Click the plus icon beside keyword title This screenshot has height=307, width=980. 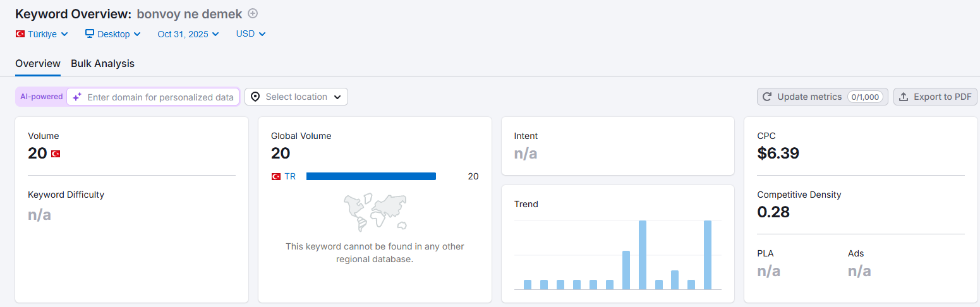(x=253, y=13)
